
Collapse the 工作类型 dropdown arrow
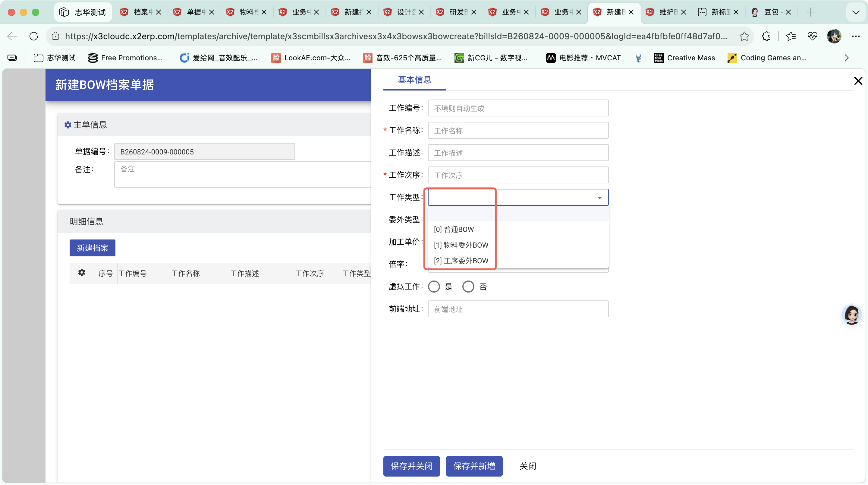(599, 198)
